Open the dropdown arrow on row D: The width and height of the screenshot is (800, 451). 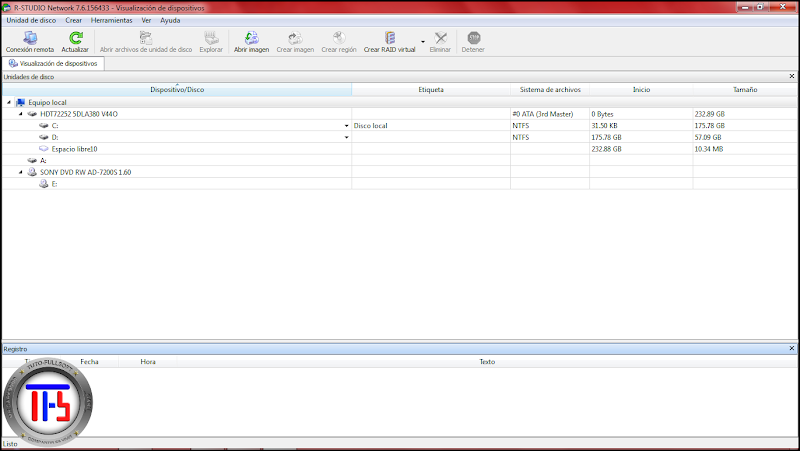point(346,137)
